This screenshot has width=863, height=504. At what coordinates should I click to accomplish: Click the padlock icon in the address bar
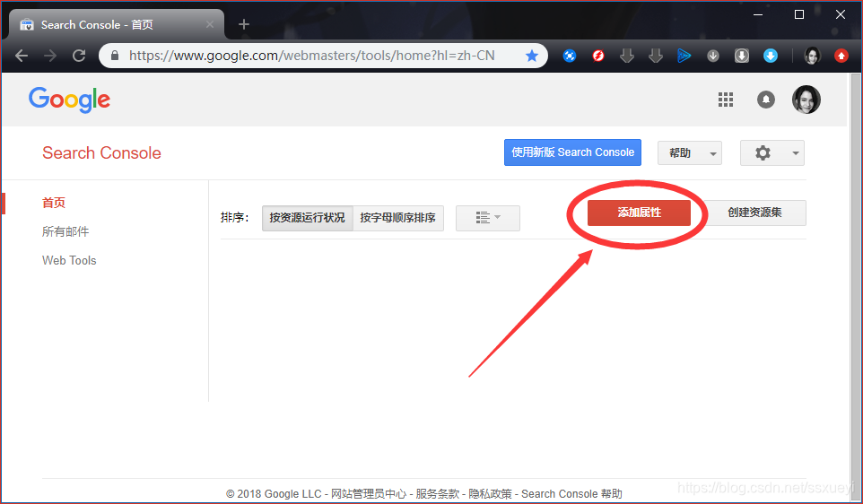115,56
